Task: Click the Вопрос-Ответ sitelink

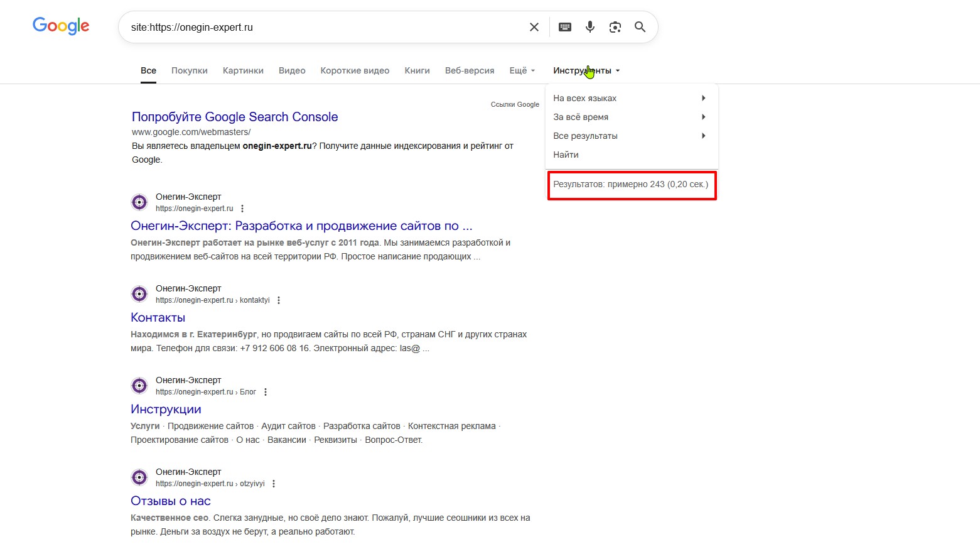Action: pyautogui.click(x=394, y=440)
